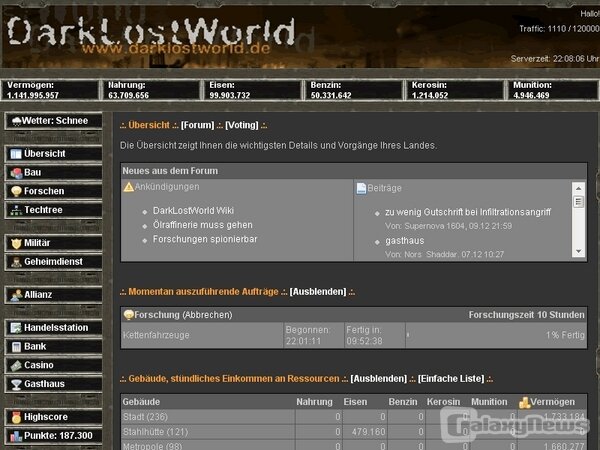Click the Kerosin value 1.214.052
This screenshot has width=600, height=450.
[x=430, y=96]
